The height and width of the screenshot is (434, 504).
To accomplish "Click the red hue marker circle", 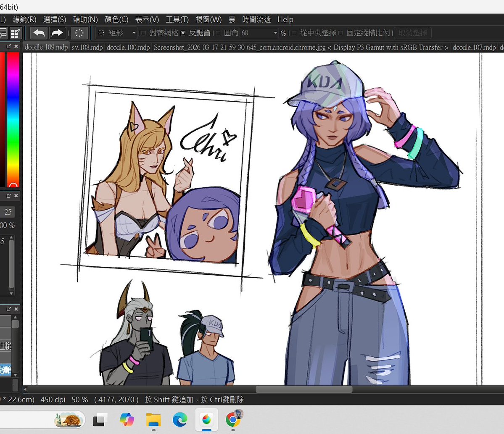I will tap(13, 186).
